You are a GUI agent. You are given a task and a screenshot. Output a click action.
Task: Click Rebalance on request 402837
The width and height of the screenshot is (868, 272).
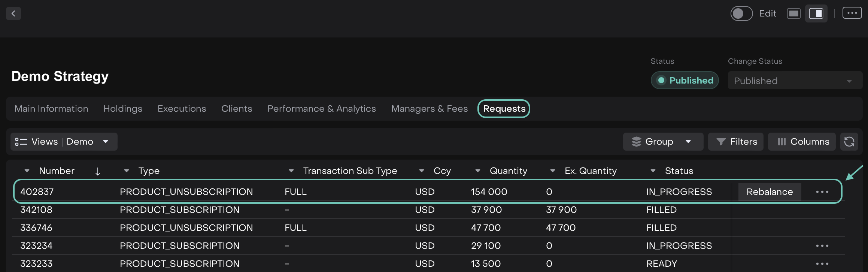(770, 192)
